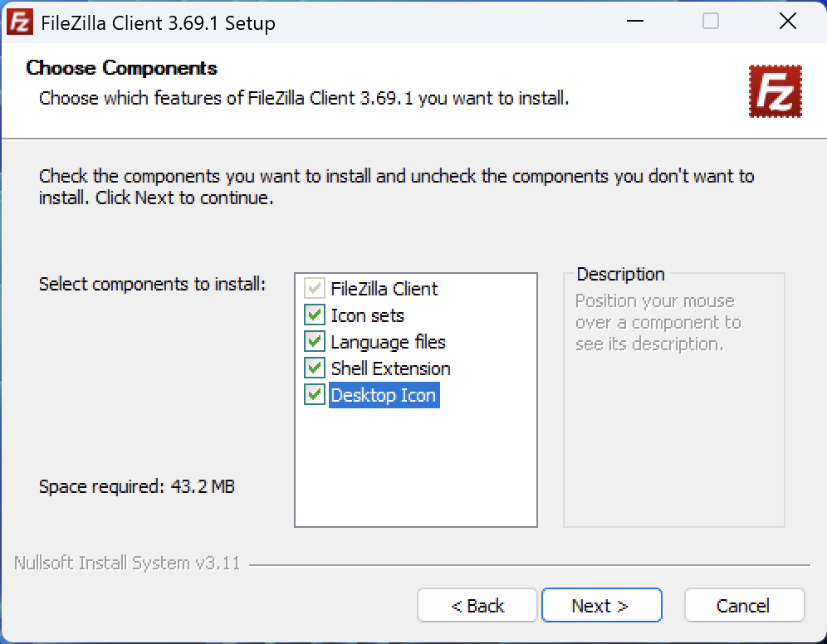Disable the Shell Extension checkbox

(315, 368)
